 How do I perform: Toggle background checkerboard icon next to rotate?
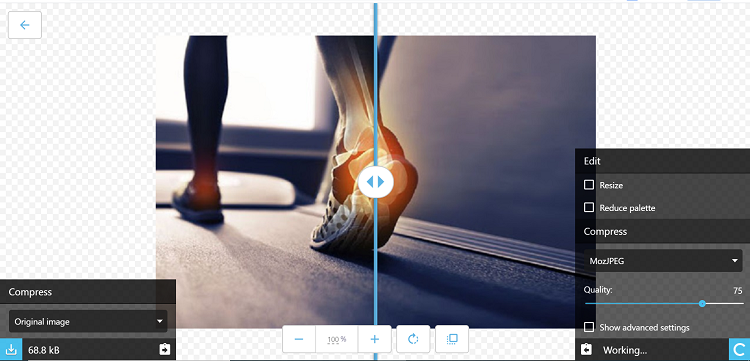tap(452, 339)
